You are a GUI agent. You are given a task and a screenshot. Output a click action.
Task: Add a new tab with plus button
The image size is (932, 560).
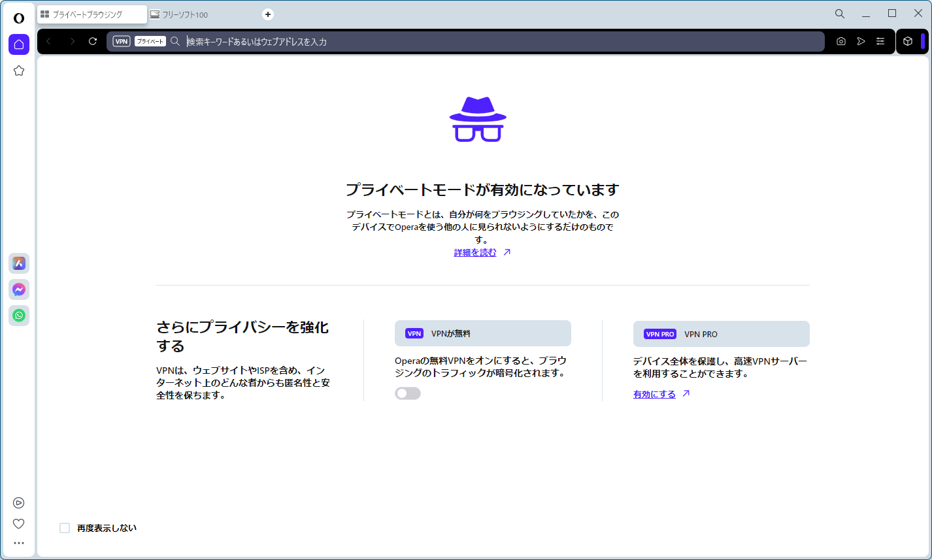[268, 14]
